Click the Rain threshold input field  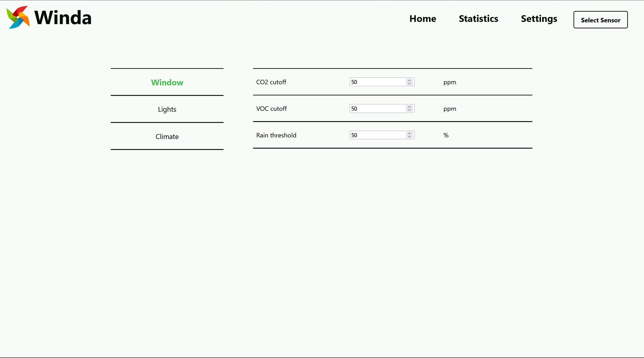[x=377, y=135]
